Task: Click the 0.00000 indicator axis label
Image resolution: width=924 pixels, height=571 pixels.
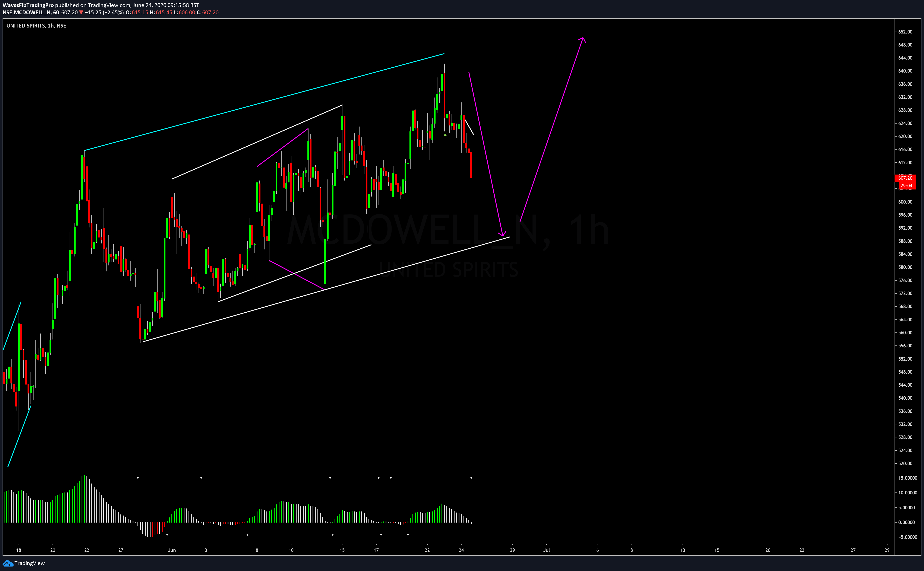Action: click(907, 523)
